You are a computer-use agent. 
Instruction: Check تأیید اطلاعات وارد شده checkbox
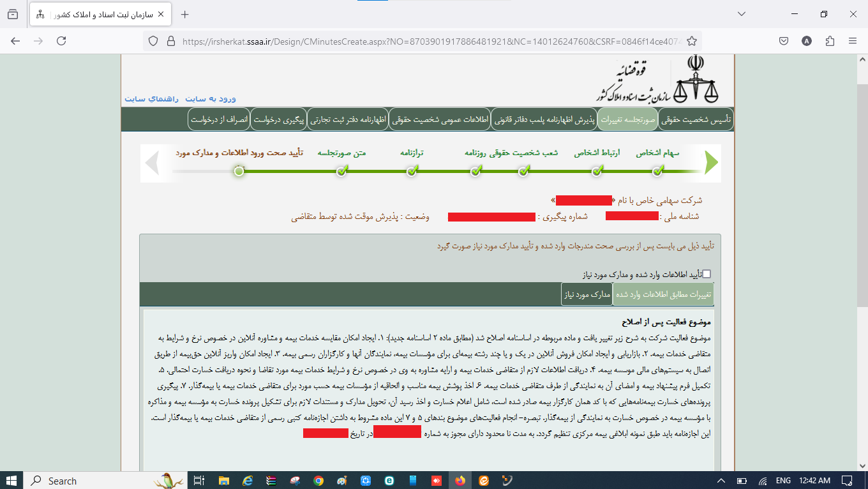707,274
